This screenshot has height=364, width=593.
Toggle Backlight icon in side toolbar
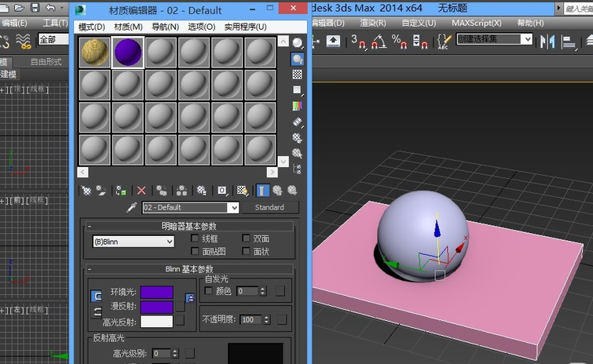click(x=297, y=59)
